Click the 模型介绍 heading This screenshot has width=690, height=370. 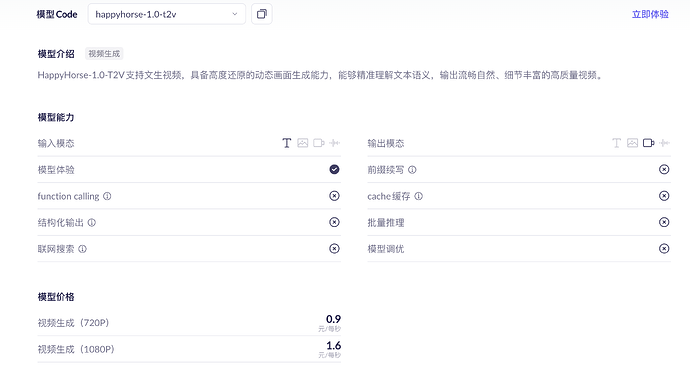point(56,54)
